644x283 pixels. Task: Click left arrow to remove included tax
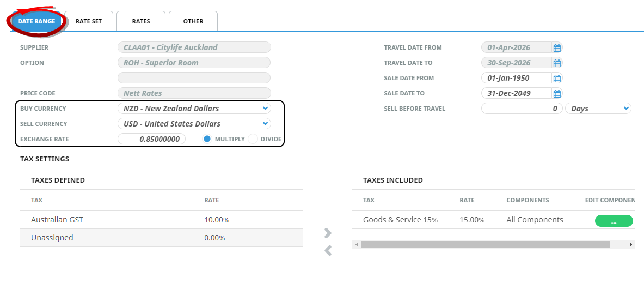pos(328,251)
